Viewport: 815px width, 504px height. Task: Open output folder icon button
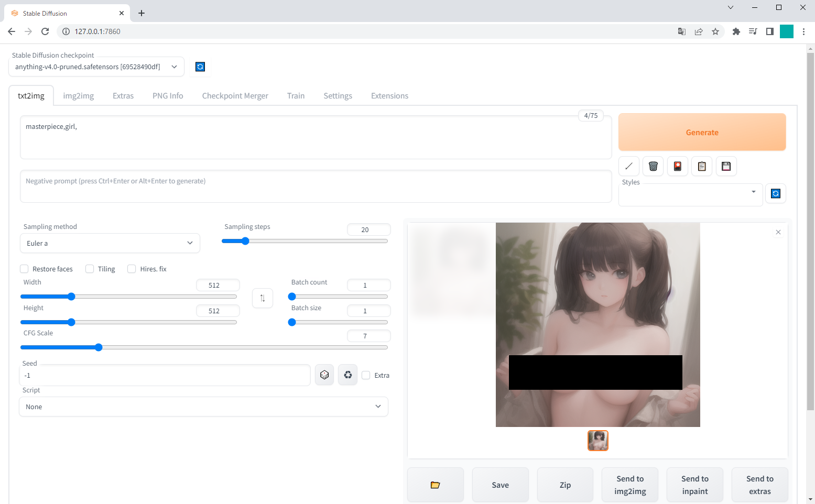coord(436,485)
